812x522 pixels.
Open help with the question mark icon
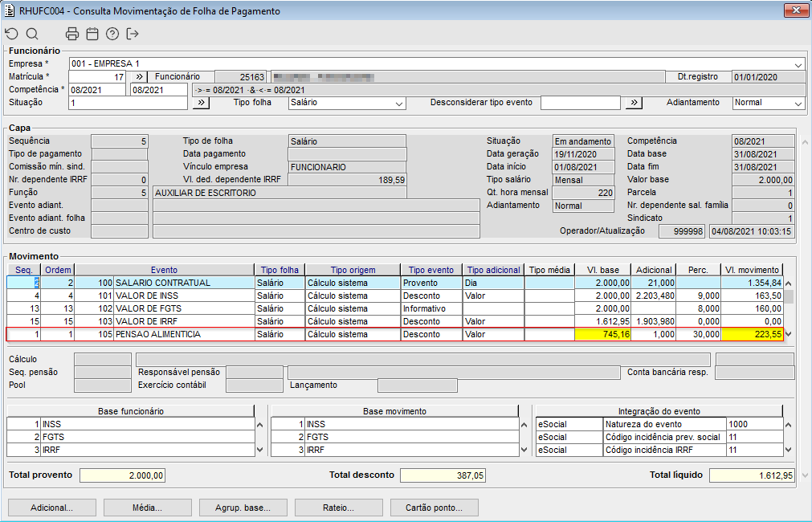(112, 34)
